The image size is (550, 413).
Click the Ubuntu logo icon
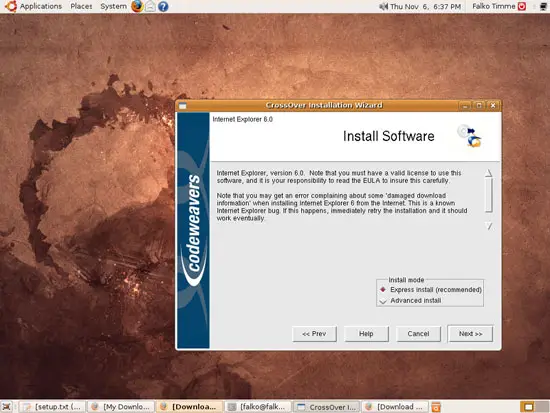click(x=11, y=6)
